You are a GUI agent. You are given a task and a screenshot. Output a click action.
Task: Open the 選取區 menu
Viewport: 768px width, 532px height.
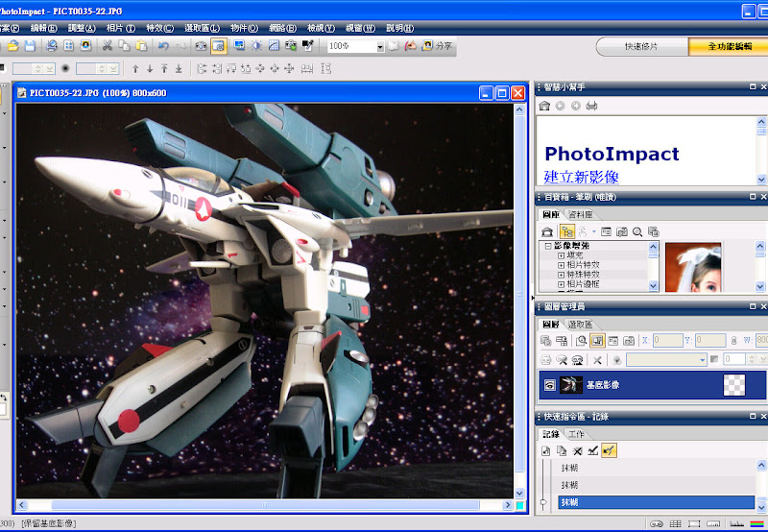[x=202, y=28]
